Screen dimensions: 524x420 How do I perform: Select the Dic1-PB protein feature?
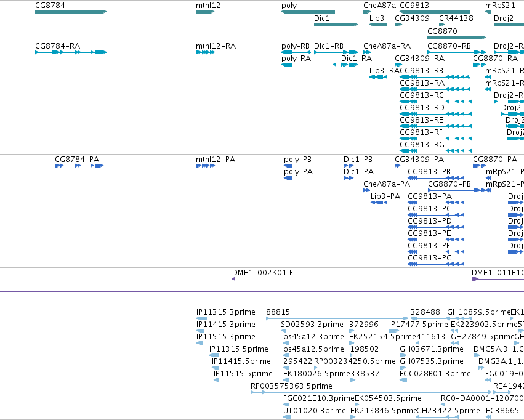pos(349,166)
